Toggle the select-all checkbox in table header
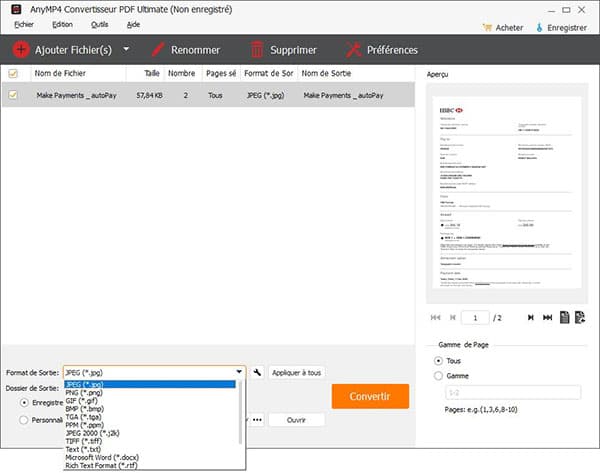 tap(12, 73)
